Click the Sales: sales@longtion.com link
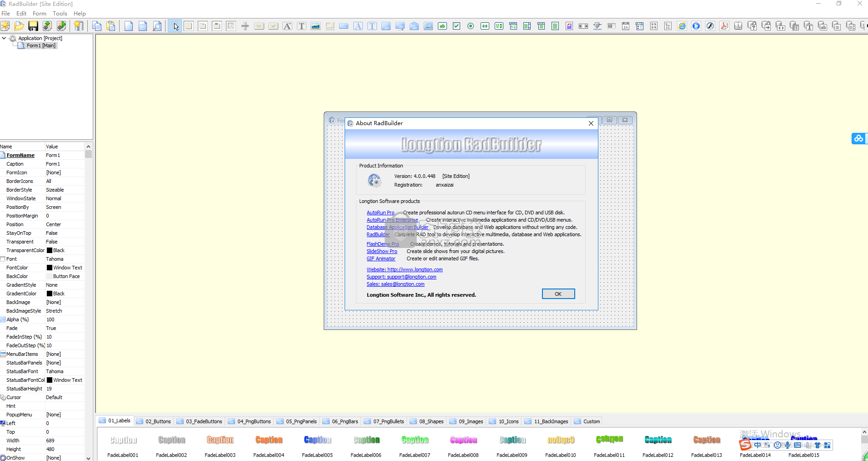Viewport: 868px width, 461px height. tap(396, 284)
